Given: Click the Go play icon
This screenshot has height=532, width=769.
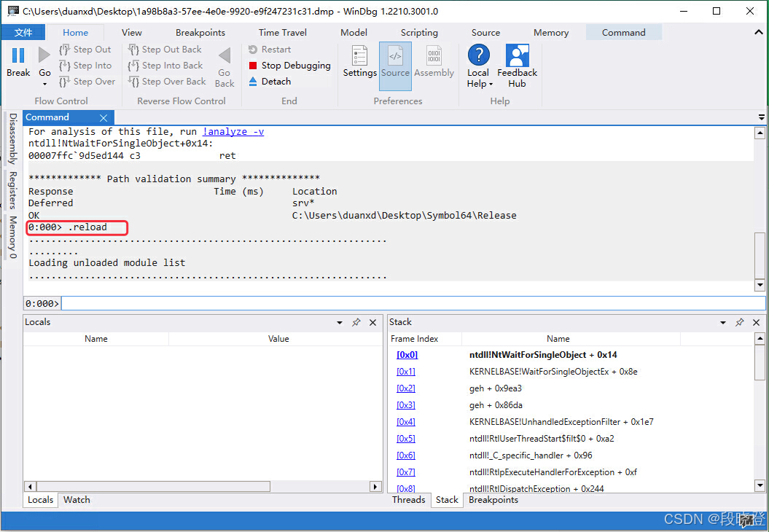Looking at the screenshot, I should [44, 56].
